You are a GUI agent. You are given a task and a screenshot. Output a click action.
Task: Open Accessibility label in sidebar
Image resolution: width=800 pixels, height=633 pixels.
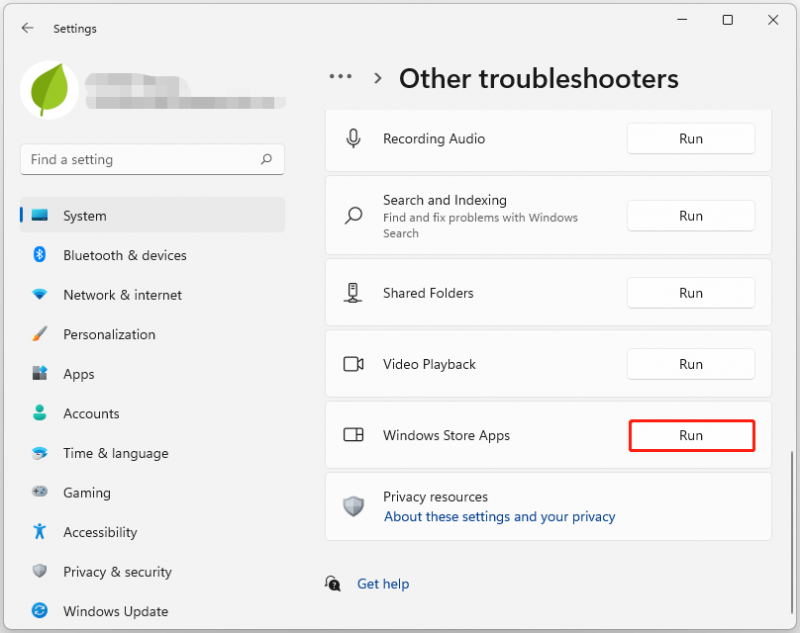point(100,532)
